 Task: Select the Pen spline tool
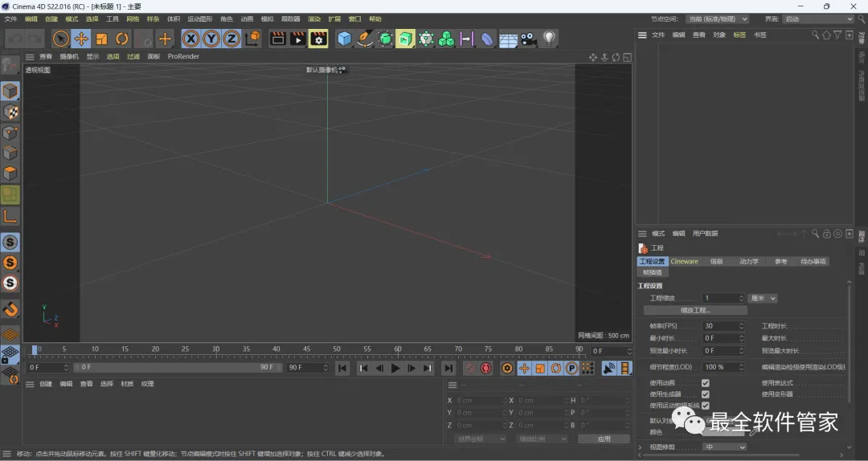click(365, 39)
